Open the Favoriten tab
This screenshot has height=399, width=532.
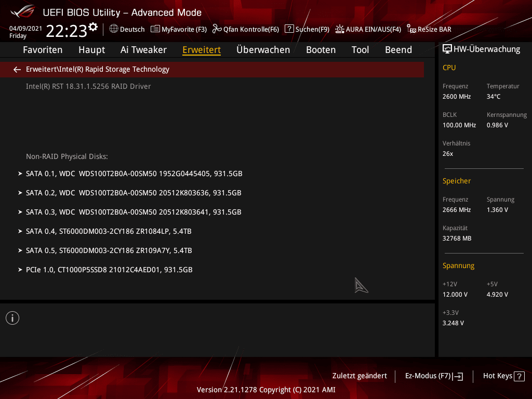click(43, 50)
